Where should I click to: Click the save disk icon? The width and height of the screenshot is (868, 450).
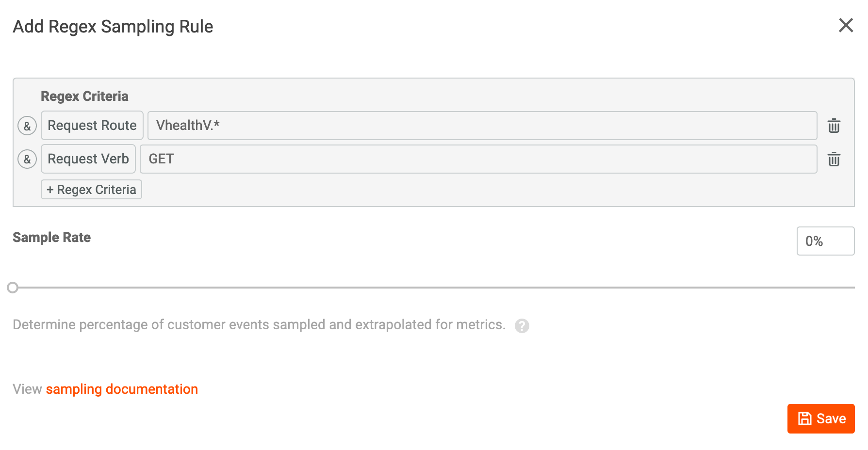pyautogui.click(x=804, y=418)
